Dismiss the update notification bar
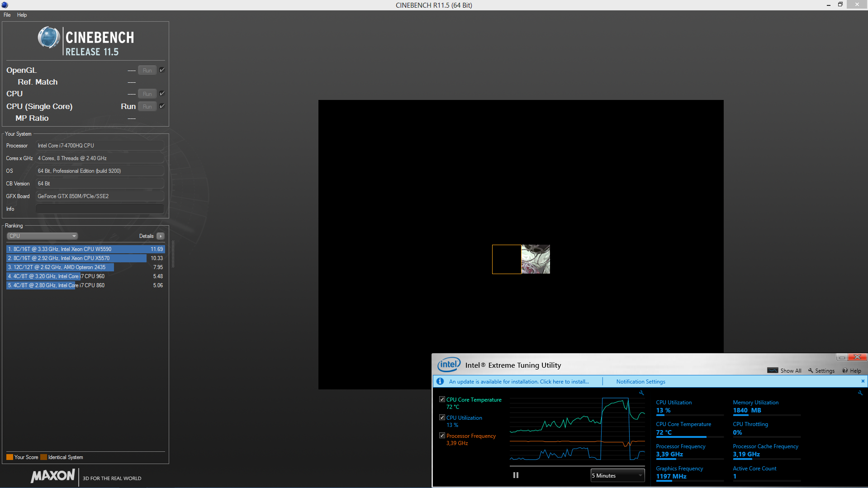Screen dimensions: 868x488 click(863, 381)
